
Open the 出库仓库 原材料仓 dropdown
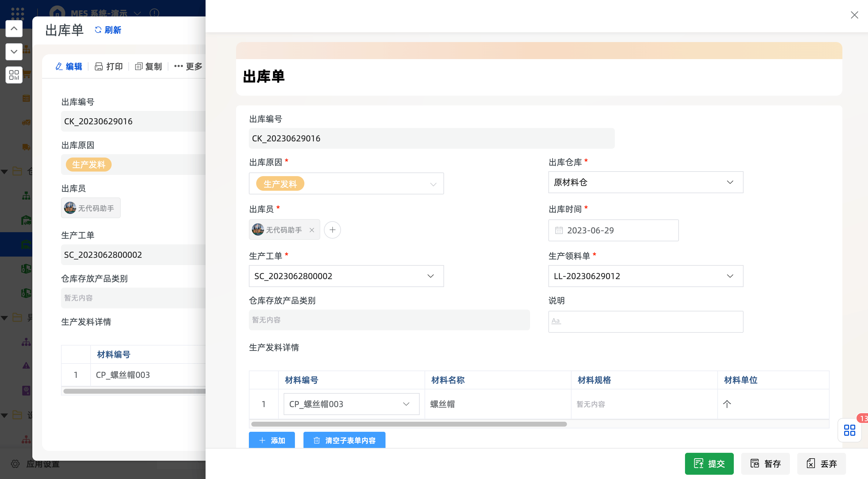[730, 182]
